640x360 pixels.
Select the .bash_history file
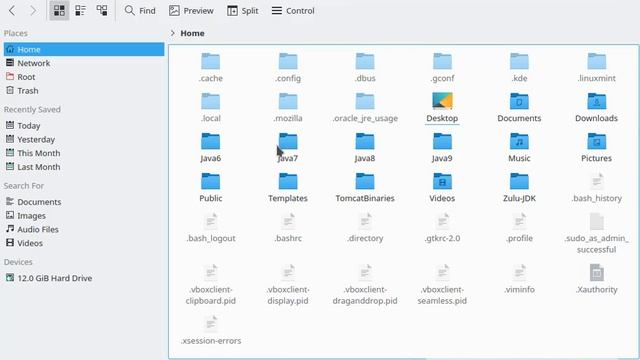click(x=596, y=187)
